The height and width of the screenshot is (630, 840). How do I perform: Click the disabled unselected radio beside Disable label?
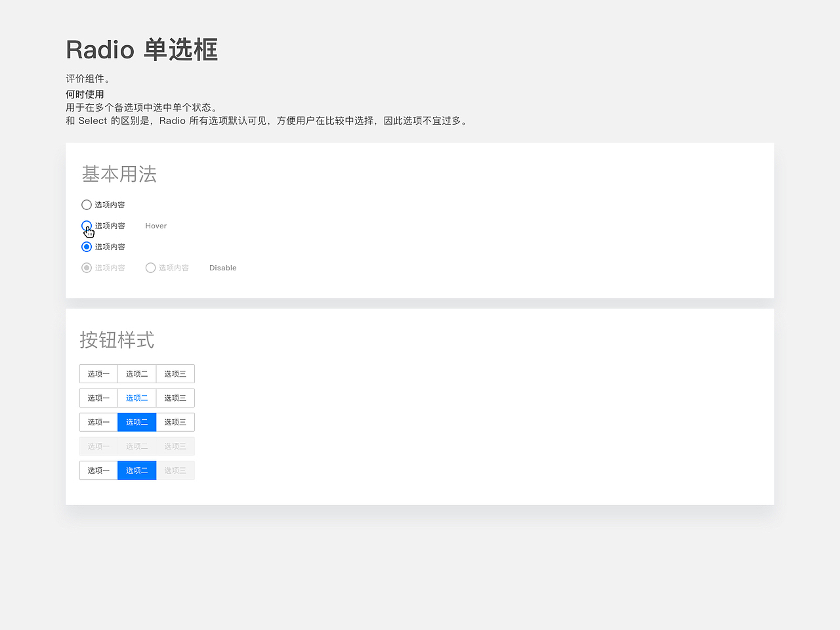point(150,267)
